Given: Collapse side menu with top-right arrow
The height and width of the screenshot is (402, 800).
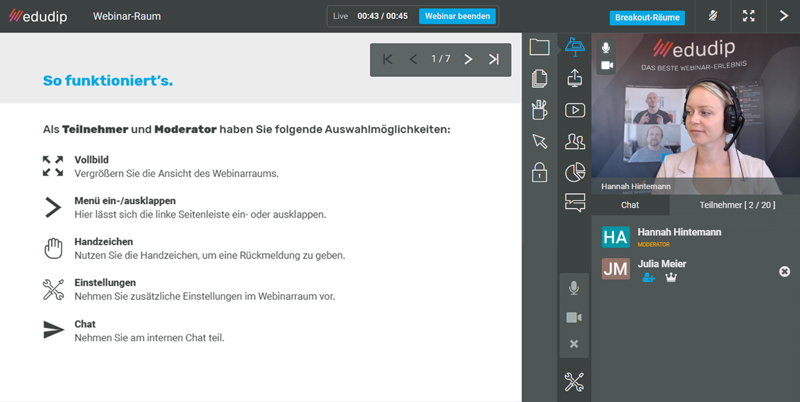Looking at the screenshot, I should (x=782, y=16).
